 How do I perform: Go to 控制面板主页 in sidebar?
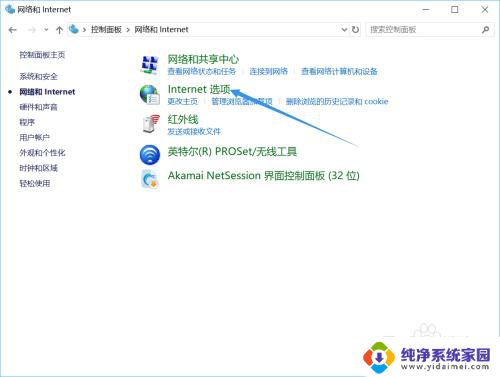(x=42, y=55)
